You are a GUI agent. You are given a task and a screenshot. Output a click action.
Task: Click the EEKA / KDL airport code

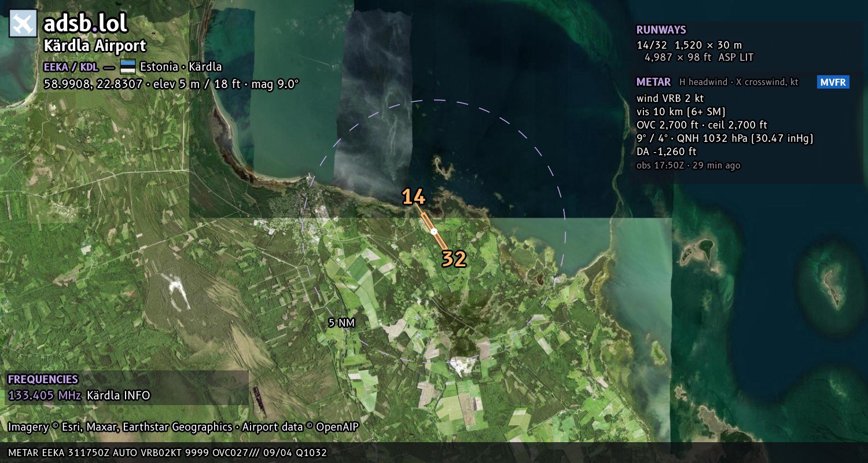click(x=71, y=67)
